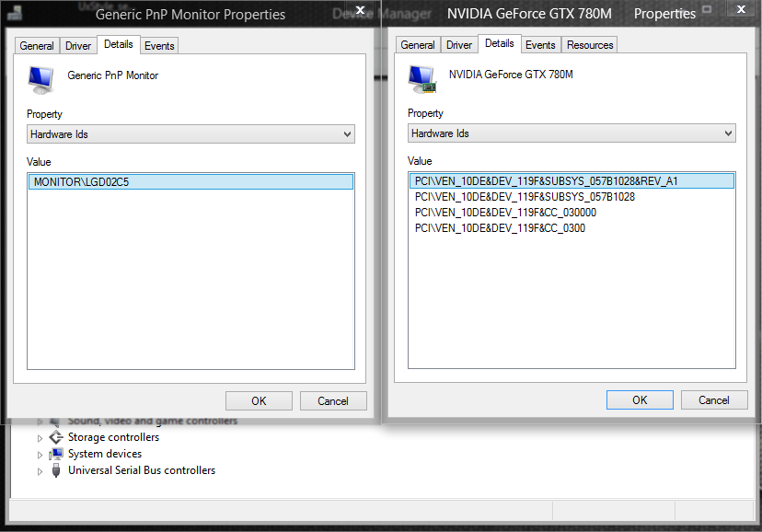Viewport: 762px width, 532px height.
Task: Expand the Storage controllers tree node
Action: tap(40, 438)
